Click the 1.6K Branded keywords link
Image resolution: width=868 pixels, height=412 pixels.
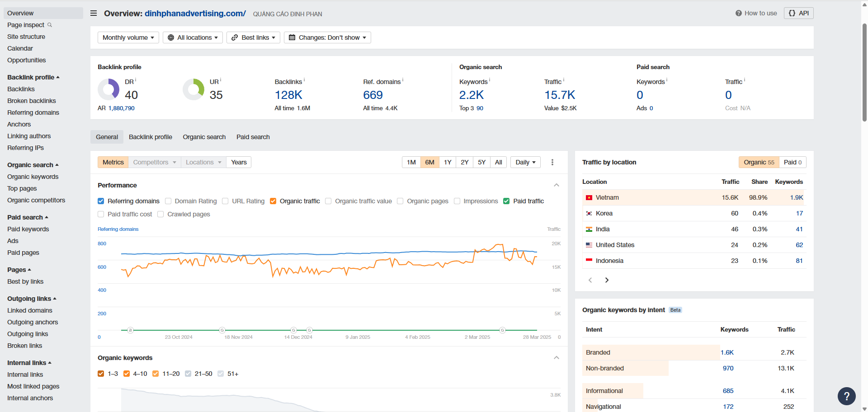(x=727, y=352)
